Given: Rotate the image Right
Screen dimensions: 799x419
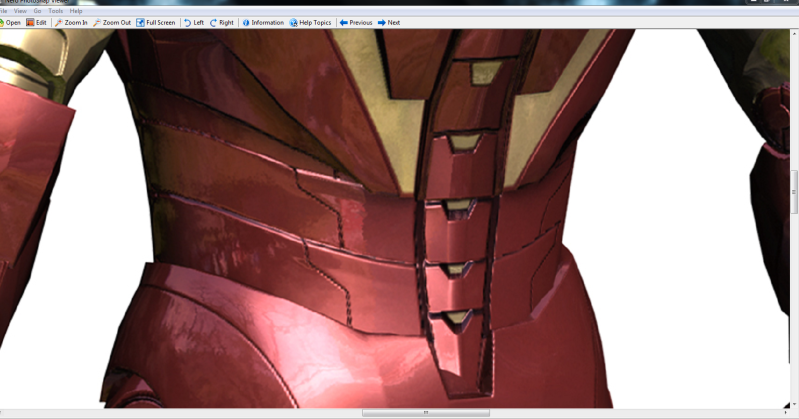Looking at the screenshot, I should pyautogui.click(x=222, y=22).
